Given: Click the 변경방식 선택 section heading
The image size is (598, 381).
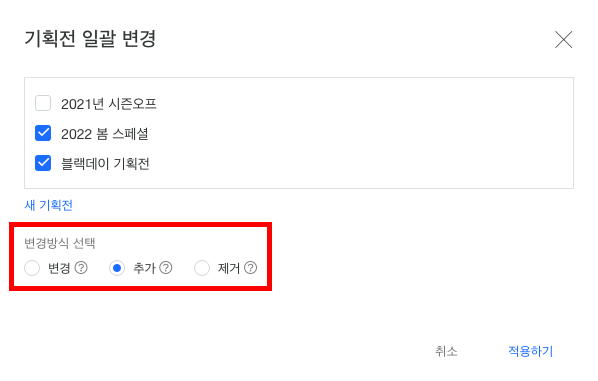Looking at the screenshot, I should (59, 243).
